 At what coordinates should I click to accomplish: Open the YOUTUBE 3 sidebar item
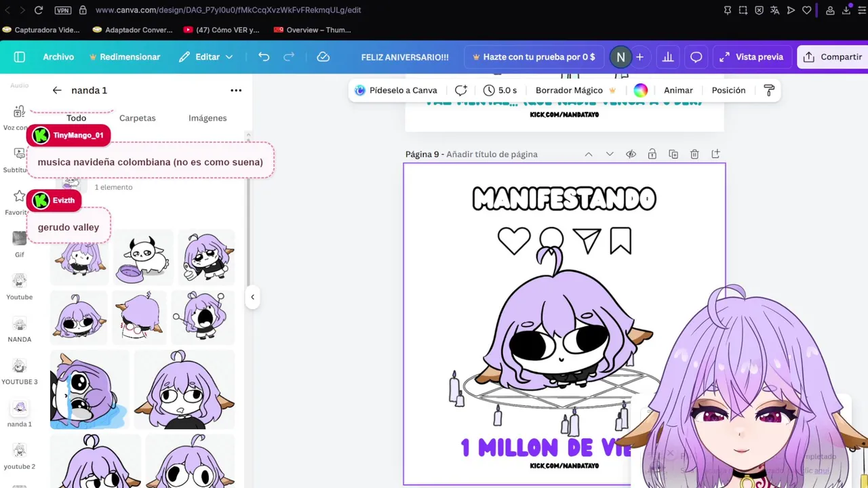(x=20, y=371)
